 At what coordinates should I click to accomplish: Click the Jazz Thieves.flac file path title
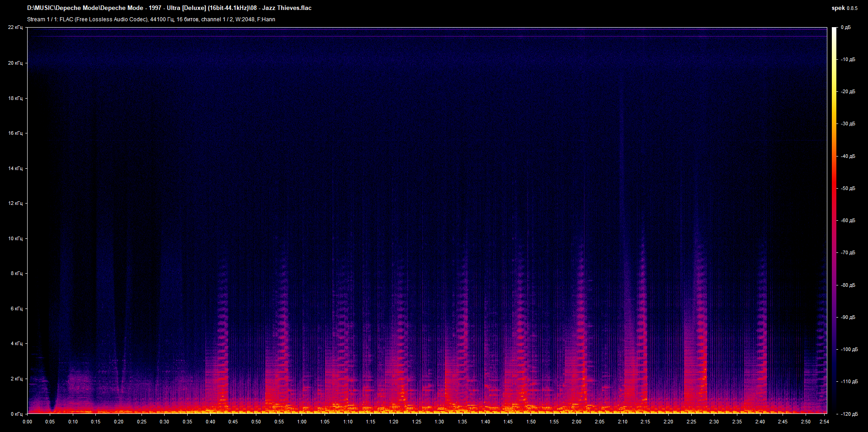tap(169, 8)
